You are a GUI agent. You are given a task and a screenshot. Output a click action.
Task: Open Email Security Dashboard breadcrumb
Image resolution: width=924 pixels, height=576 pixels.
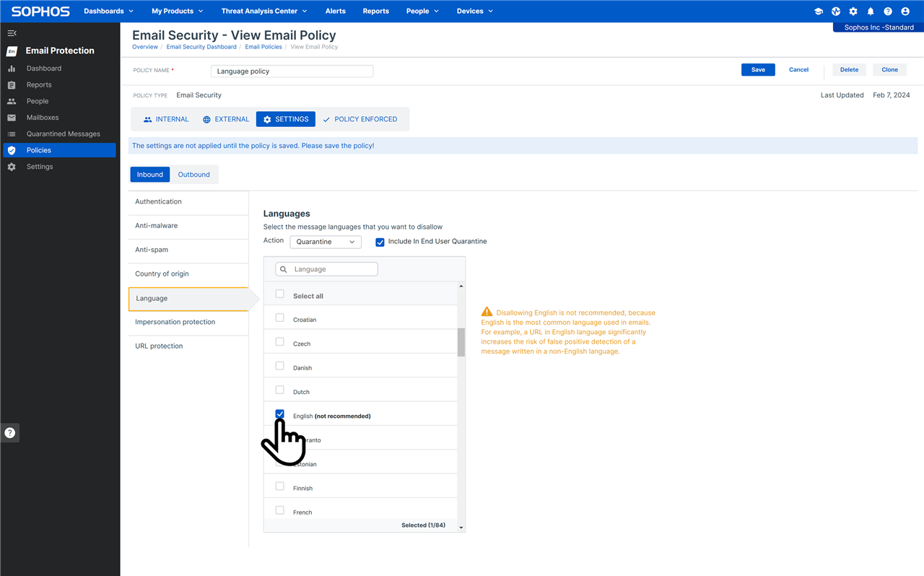point(201,47)
